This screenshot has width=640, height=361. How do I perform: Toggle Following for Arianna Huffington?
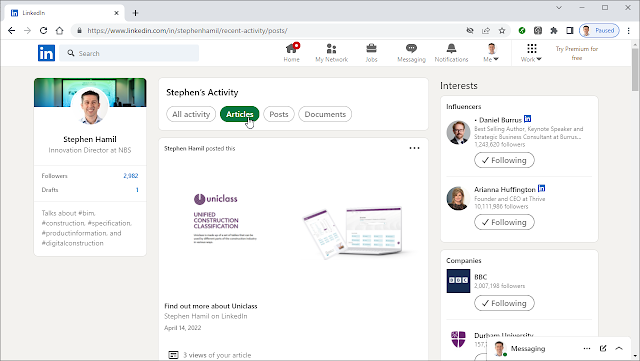504,222
